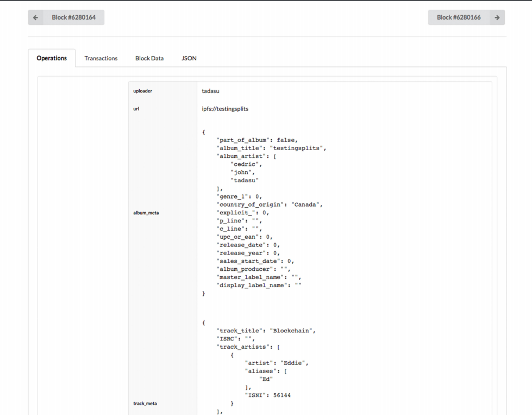Click the left arrow icon for previous block

click(x=36, y=17)
